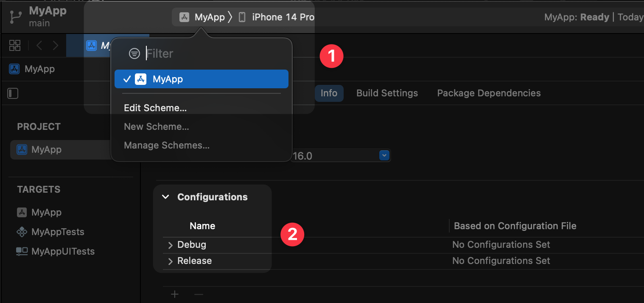The image size is (644, 303).
Task: Toggle the project sidebar panel icon
Action: click(x=13, y=93)
